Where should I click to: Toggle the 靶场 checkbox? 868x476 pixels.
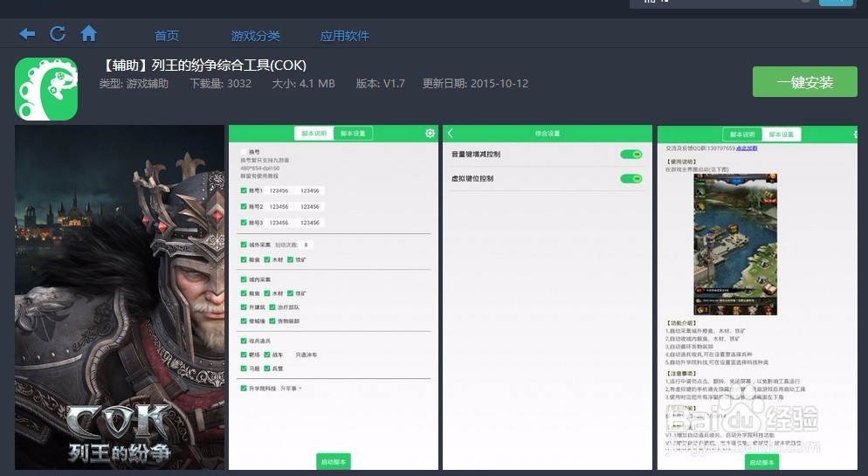click(244, 355)
